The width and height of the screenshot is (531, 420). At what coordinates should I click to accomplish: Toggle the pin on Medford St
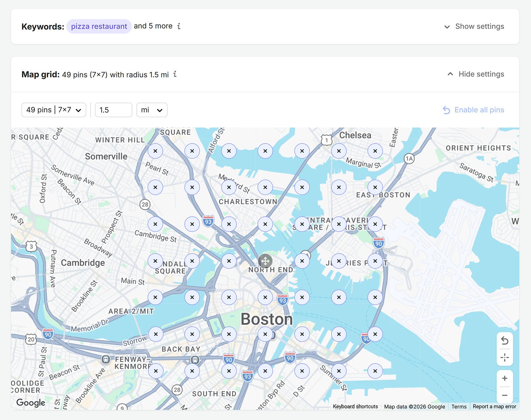pos(229,187)
